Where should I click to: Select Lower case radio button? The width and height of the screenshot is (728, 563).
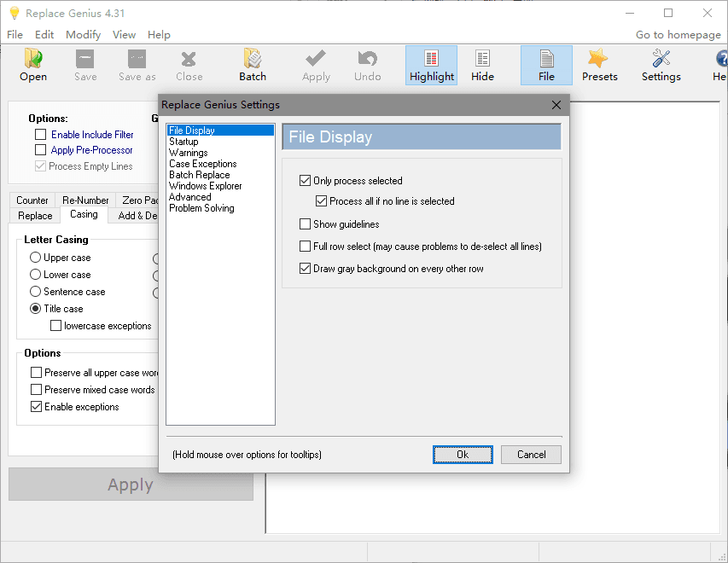click(35, 275)
